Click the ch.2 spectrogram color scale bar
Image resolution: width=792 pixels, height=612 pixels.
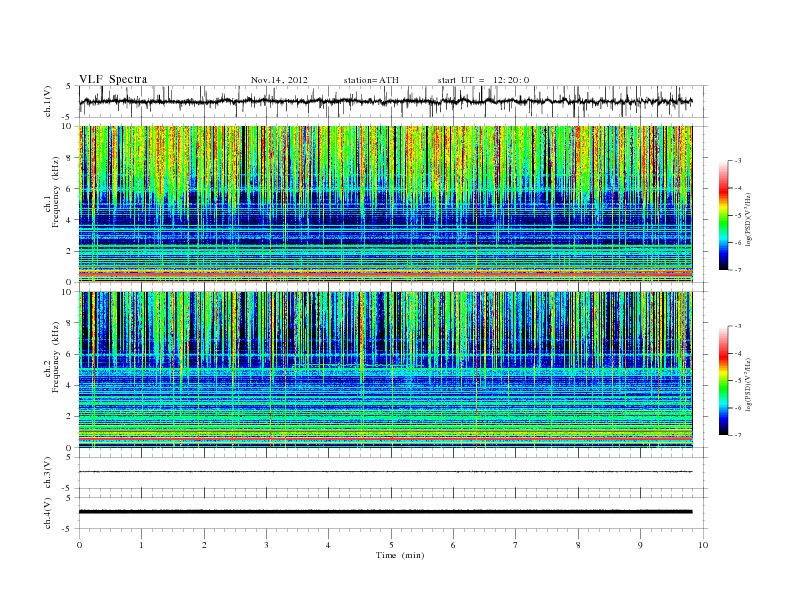tap(723, 380)
